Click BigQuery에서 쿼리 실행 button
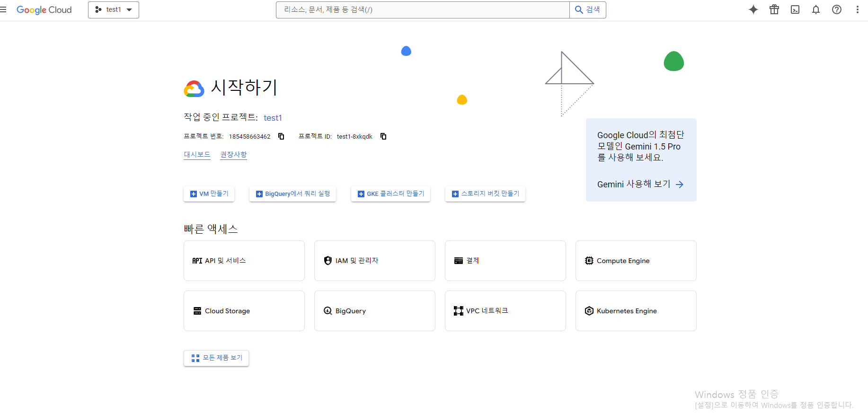Screen dimensions: 868x414 (x=292, y=194)
